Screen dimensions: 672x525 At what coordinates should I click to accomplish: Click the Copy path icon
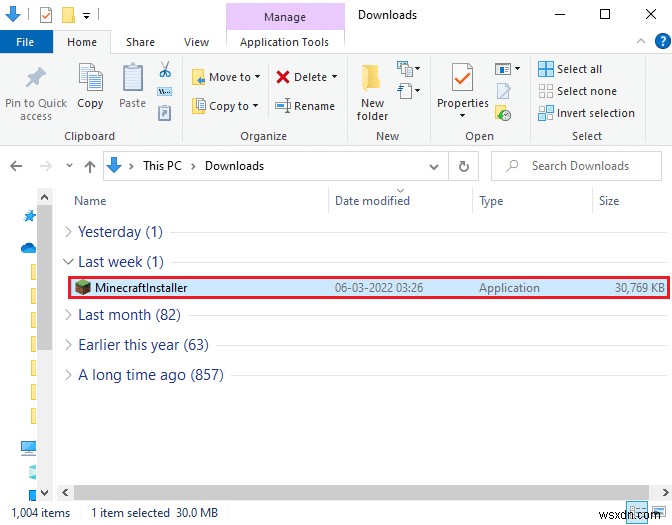tap(165, 91)
